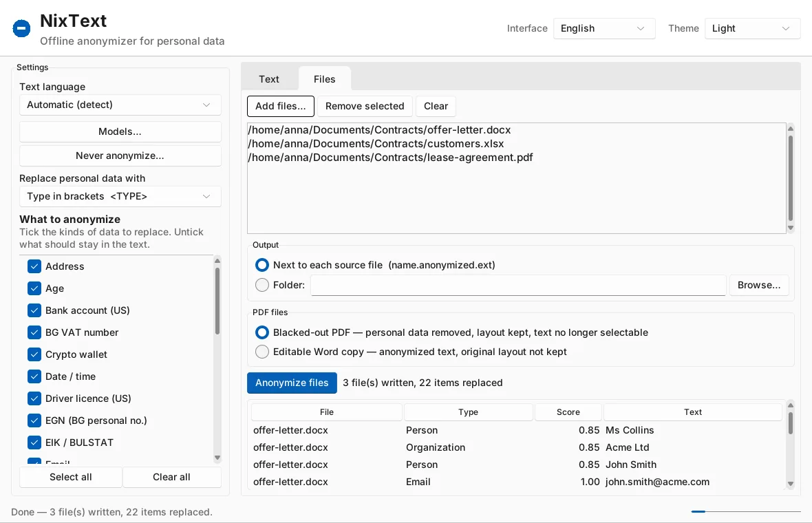Expand the Text language combo box
Image resolution: width=812 pixels, height=523 pixels.
coord(120,105)
